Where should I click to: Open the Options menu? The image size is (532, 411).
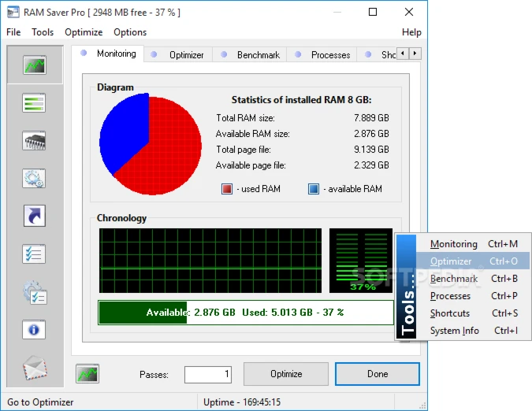click(x=130, y=32)
